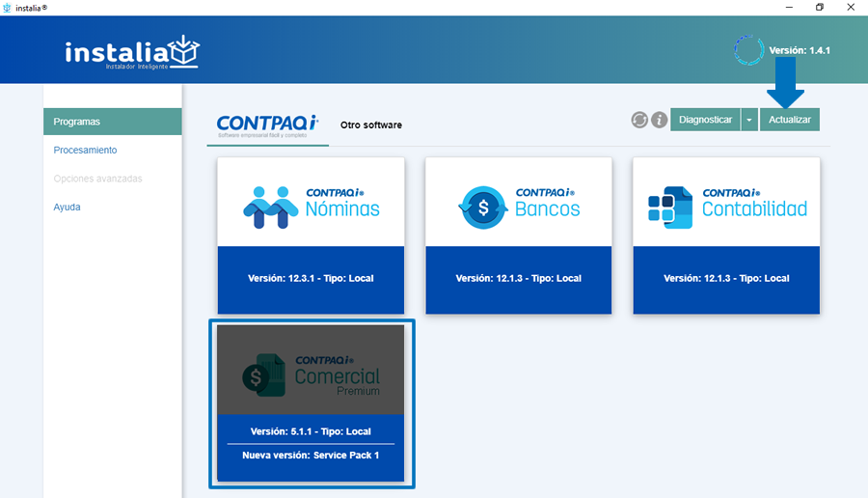Select the CONTPAQi Bancos card

point(519,235)
